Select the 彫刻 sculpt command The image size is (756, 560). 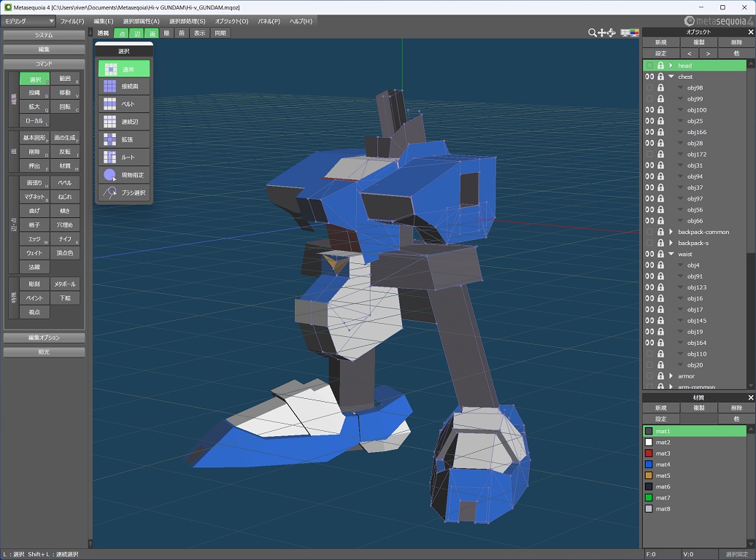(x=35, y=284)
